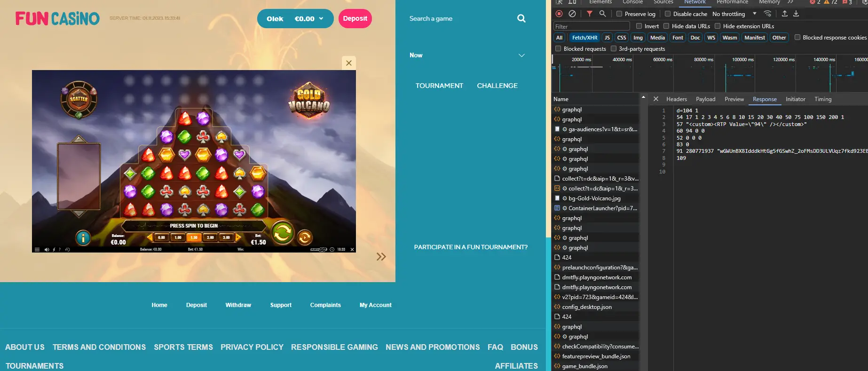This screenshot has height=371, width=868.
Task: Toggle the fast play lightning icon
Action: coord(54,250)
